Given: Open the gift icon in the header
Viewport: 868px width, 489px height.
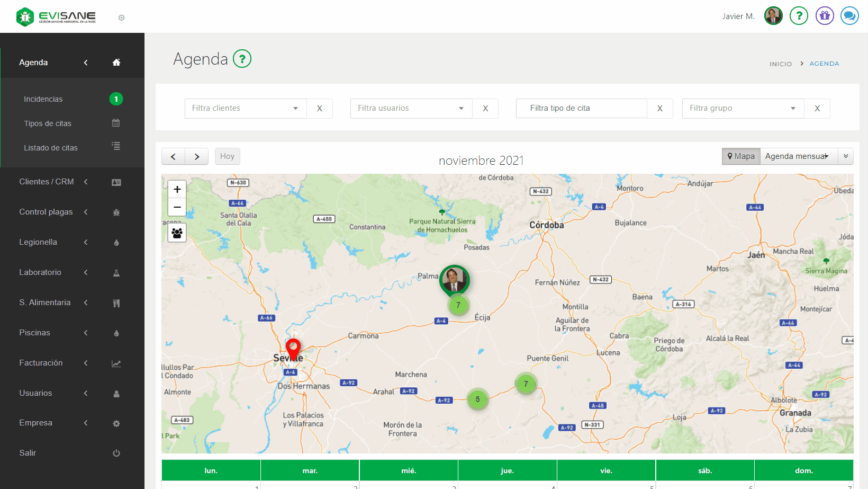Looking at the screenshot, I should click(824, 16).
